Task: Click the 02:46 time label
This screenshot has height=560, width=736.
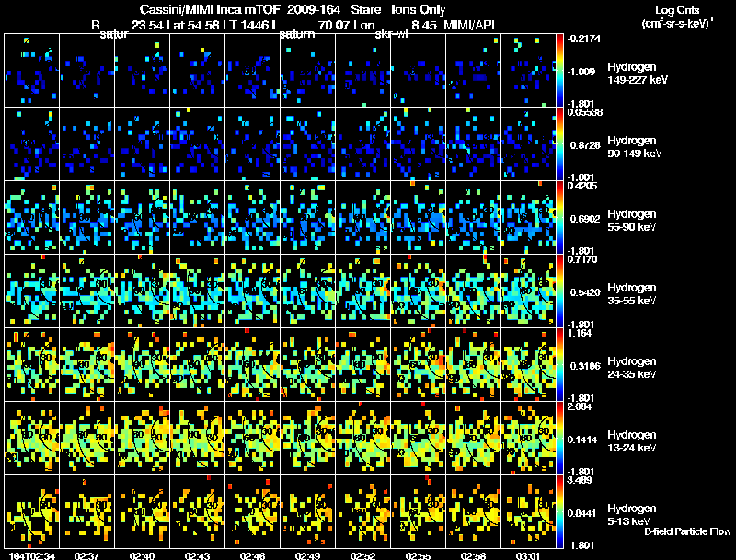Action: [252, 556]
